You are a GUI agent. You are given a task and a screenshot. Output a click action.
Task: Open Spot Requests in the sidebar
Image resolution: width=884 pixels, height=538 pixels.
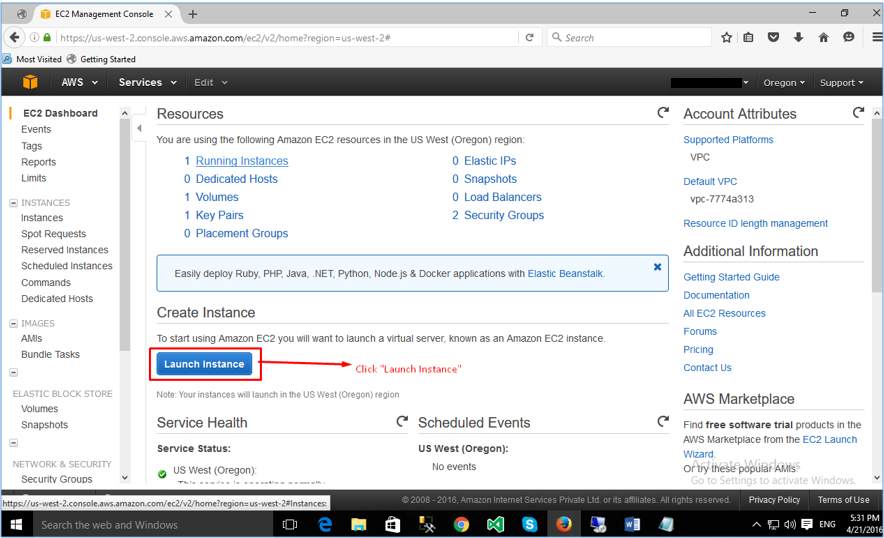(x=54, y=233)
